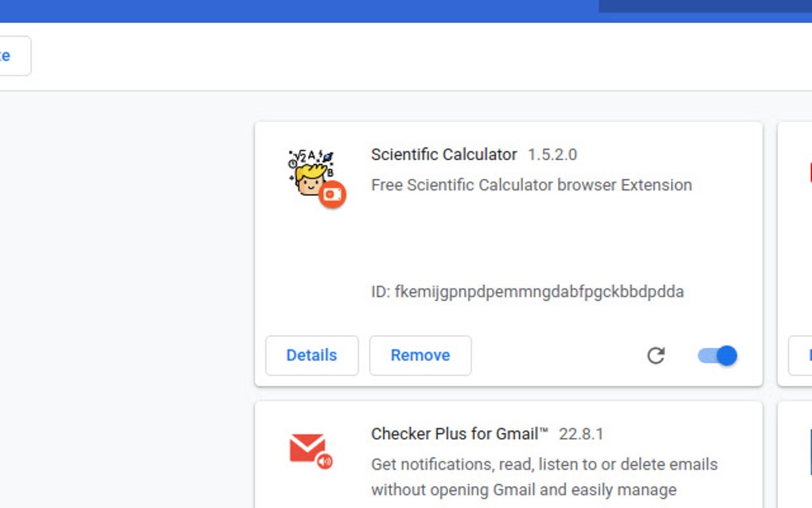Reload the Scientific Calculator extension
This screenshot has height=508, width=812.
(x=655, y=356)
